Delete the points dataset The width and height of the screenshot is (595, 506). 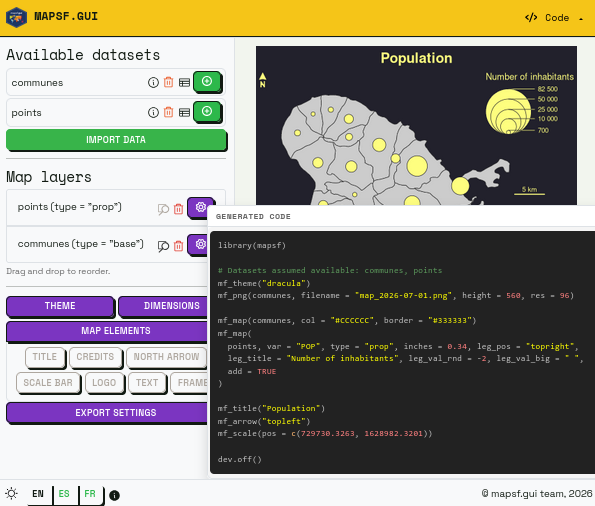coord(168,112)
